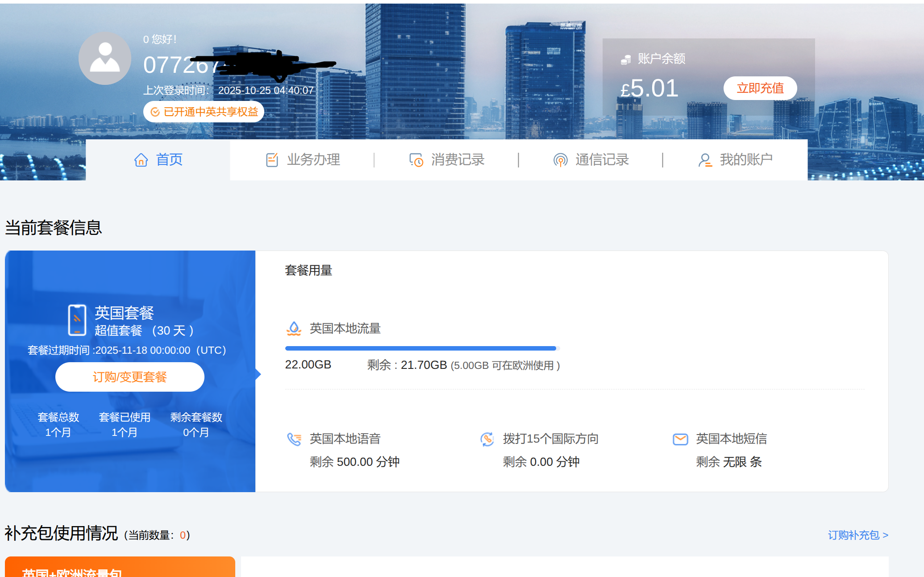Select the home icon beside 首页

pos(141,160)
